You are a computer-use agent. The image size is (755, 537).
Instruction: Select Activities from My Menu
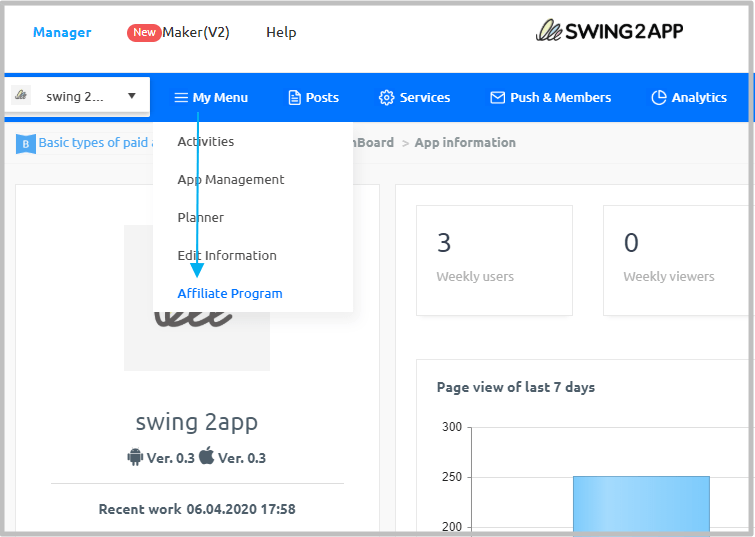click(206, 142)
